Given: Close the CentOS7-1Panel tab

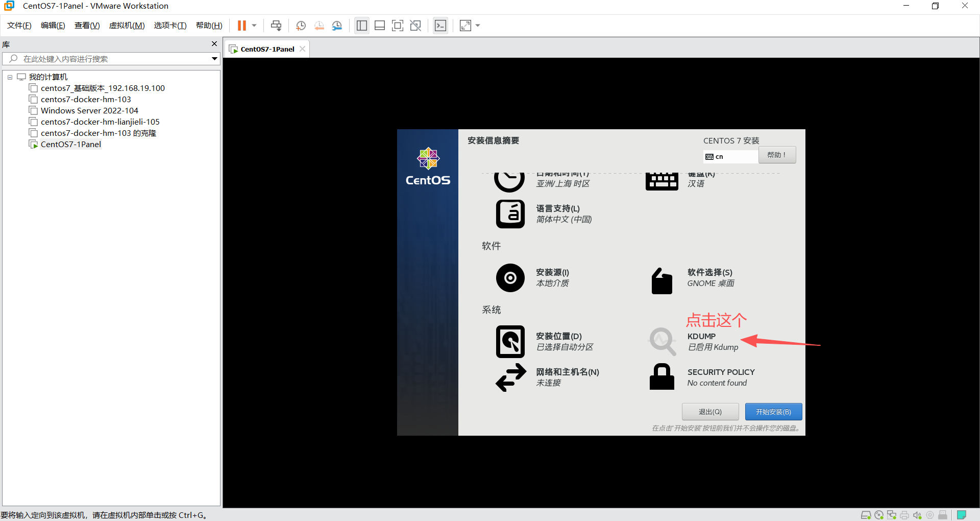Looking at the screenshot, I should [302, 49].
